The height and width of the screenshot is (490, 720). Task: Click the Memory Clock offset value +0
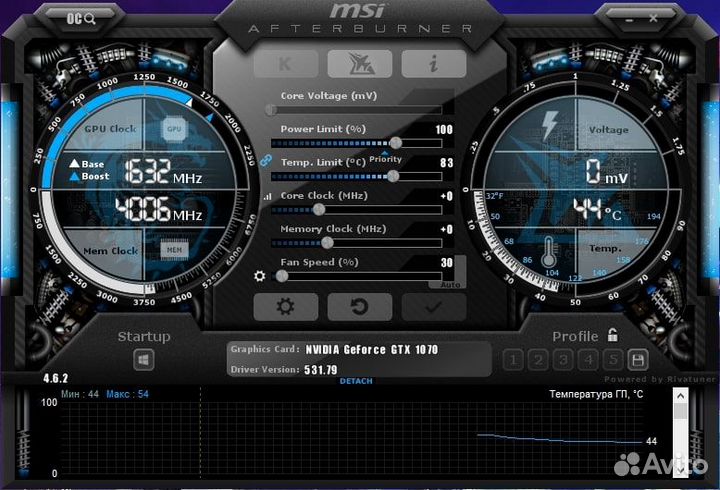(446, 229)
